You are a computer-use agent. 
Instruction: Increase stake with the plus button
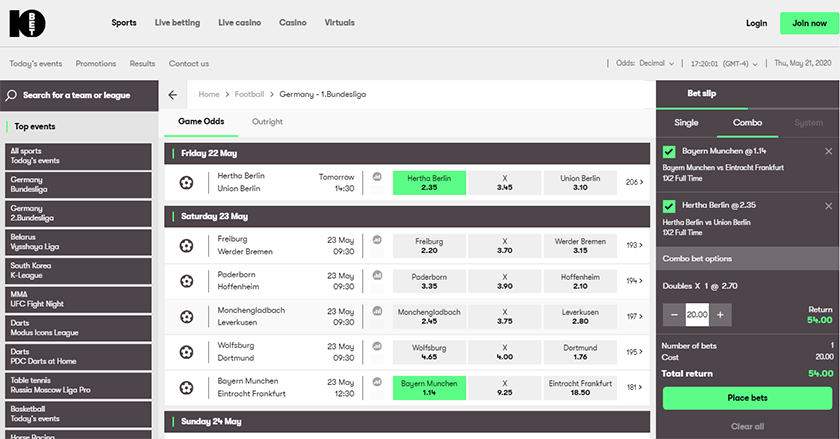pos(719,314)
